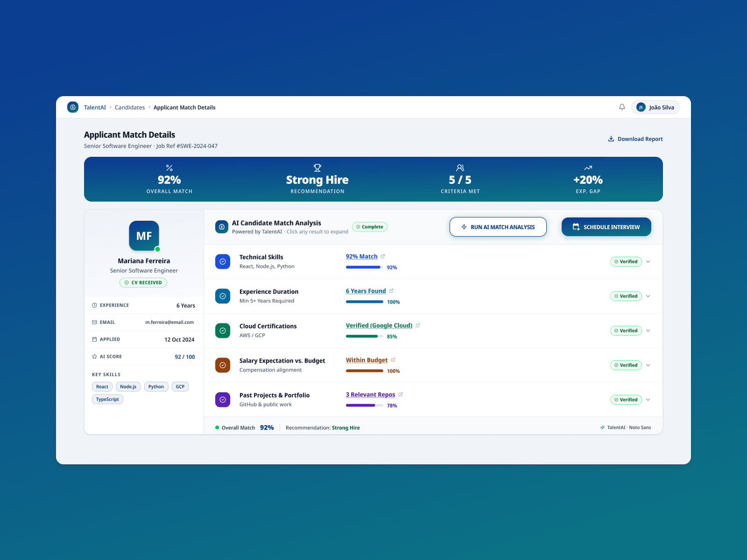This screenshot has width=747, height=560.
Task: Open external link icon beside 92% Match
Action: (383, 256)
